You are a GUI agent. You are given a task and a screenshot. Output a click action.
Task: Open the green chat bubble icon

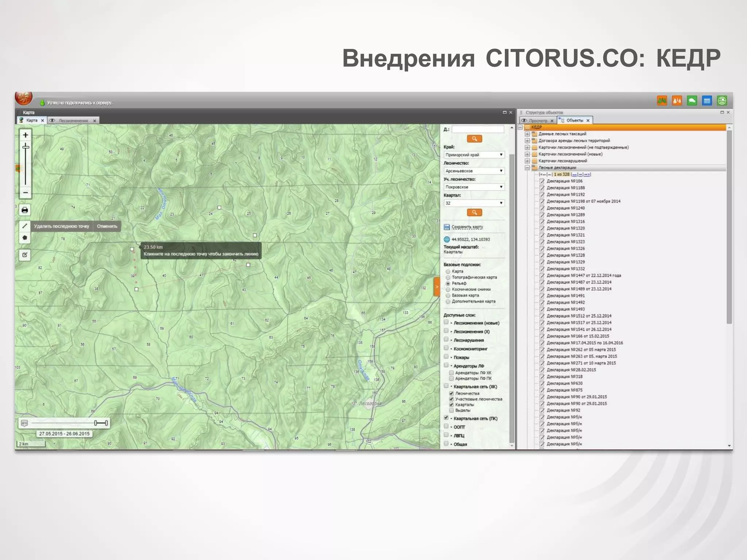pyautogui.click(x=692, y=101)
